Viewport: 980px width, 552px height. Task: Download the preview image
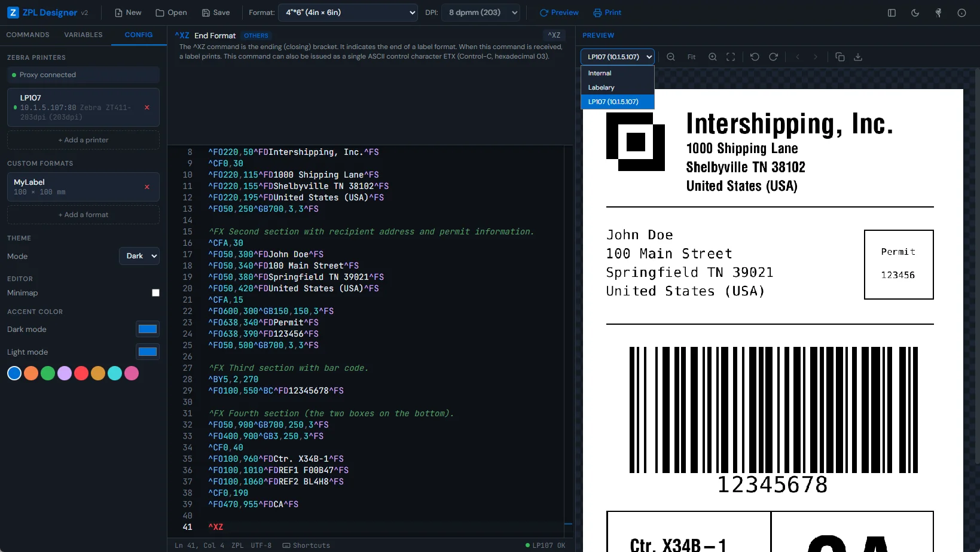coord(858,57)
